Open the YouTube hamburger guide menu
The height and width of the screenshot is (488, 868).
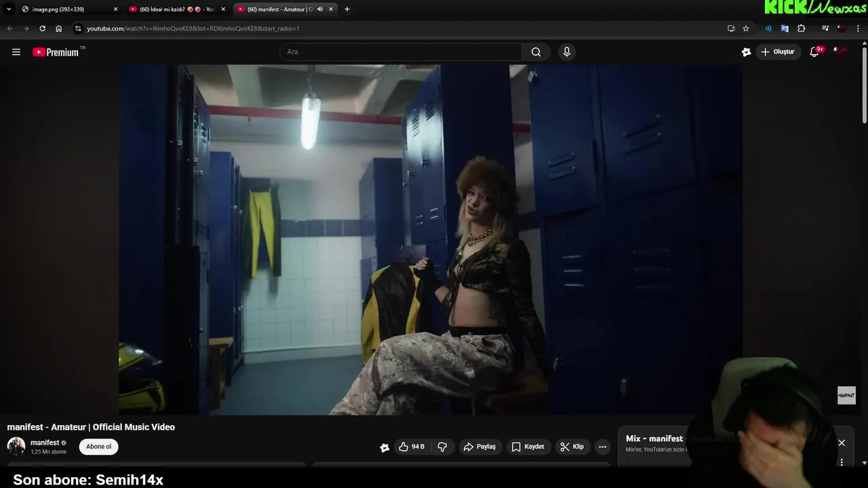tap(16, 52)
